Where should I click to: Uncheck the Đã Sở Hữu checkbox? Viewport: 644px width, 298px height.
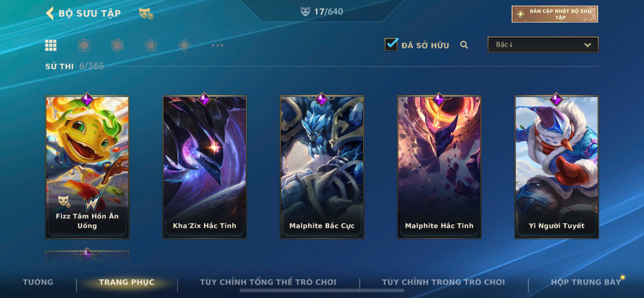(x=391, y=45)
